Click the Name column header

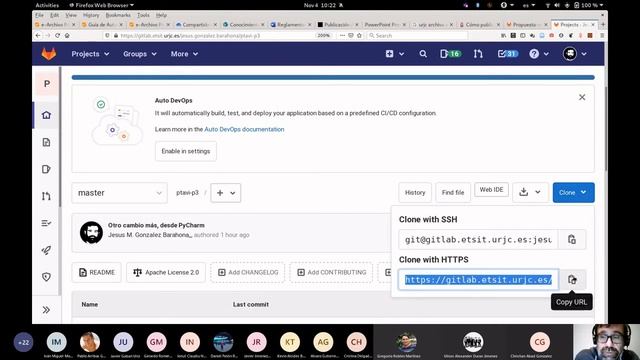coord(89,304)
